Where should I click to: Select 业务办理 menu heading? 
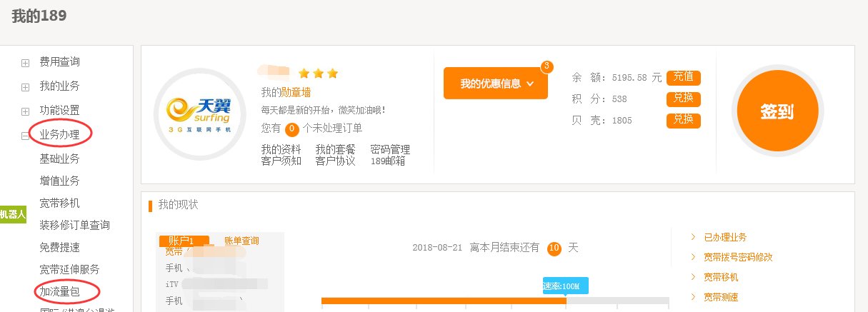click(59, 134)
